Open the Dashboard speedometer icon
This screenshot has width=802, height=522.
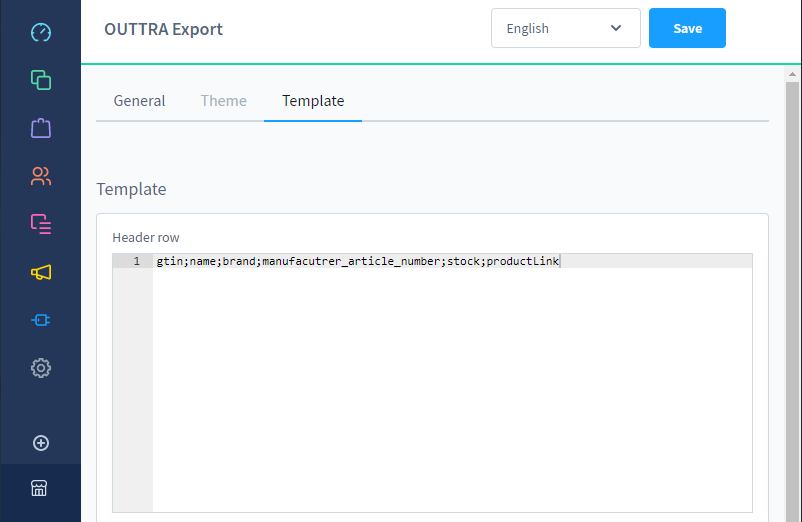[41, 32]
